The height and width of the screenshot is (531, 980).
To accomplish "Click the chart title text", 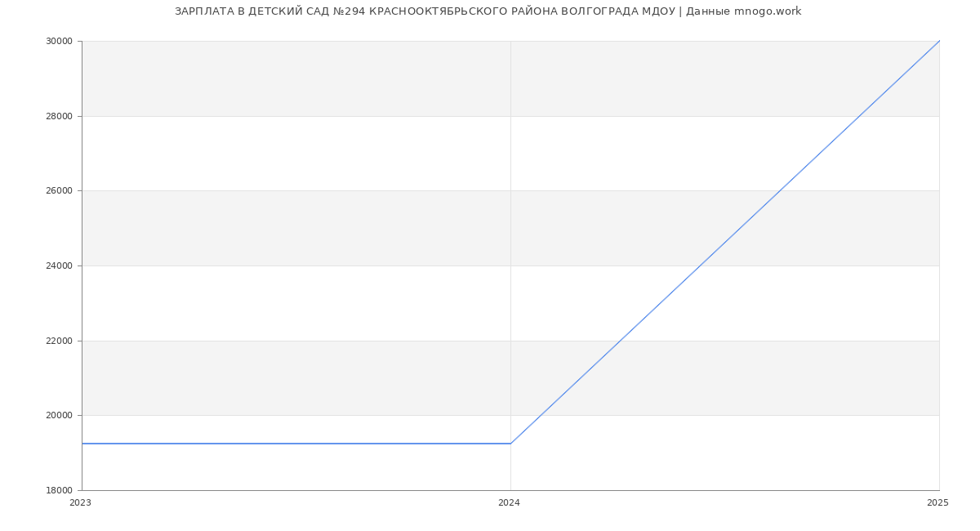I will point(488,11).
